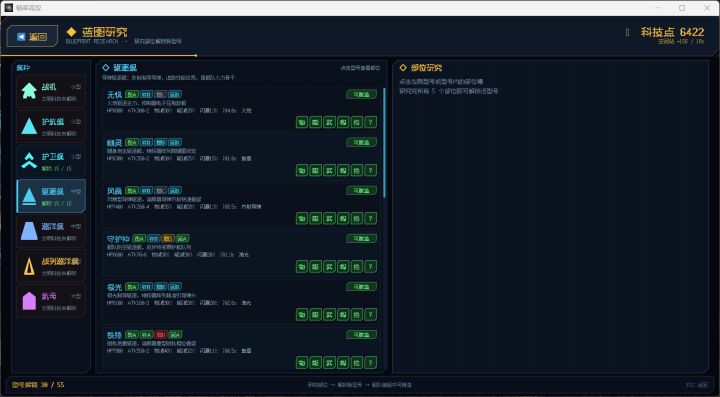Click the 能 part button for 极光
720x397 pixels.
point(315,314)
